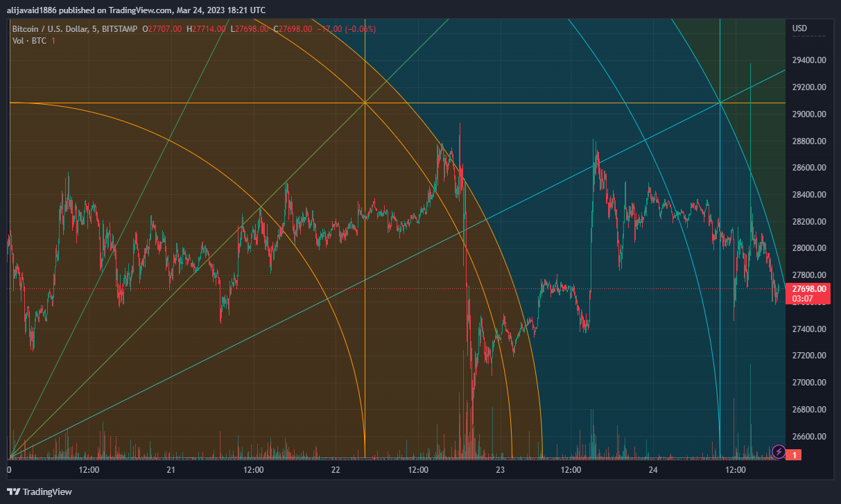Click the 28400.00 price axis label

[809, 194]
